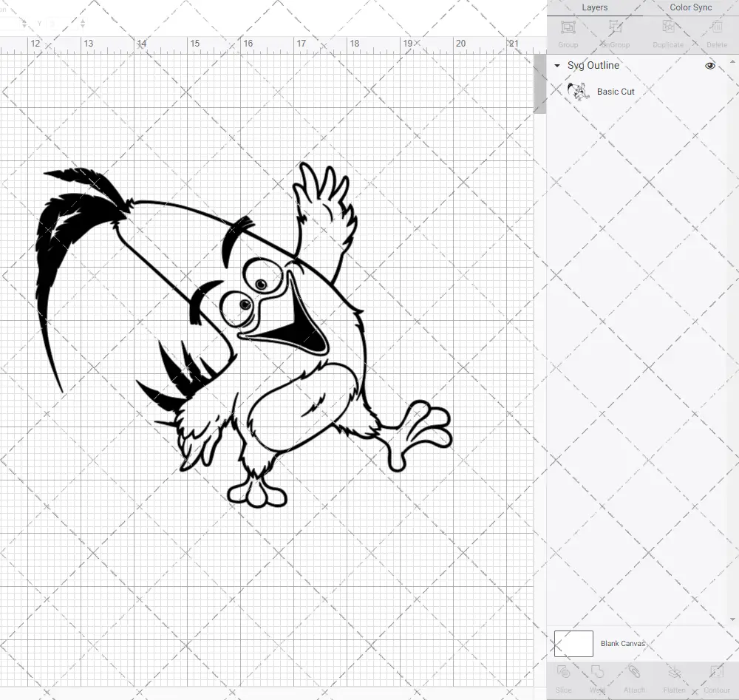
Task: Open the Color Sync tab
Action: point(690,7)
